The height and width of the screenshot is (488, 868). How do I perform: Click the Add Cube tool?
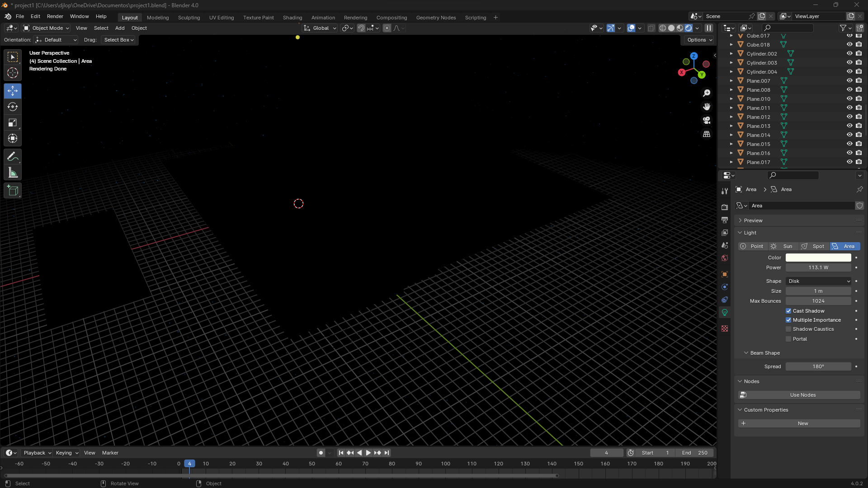pyautogui.click(x=13, y=191)
